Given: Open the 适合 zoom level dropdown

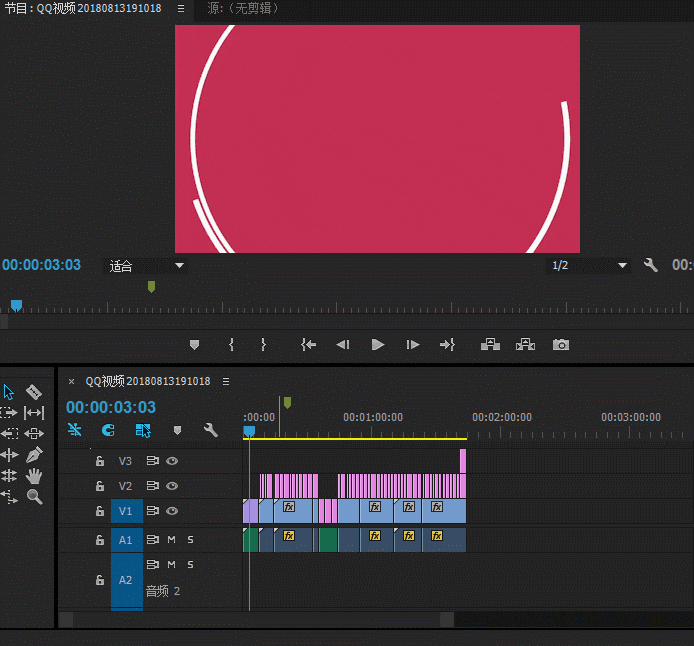Looking at the screenshot, I should click(x=148, y=266).
